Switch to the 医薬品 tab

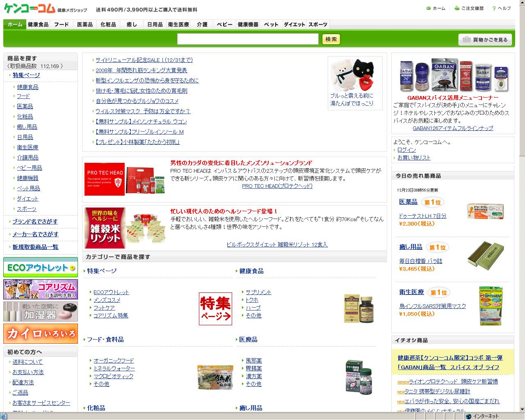(85, 25)
